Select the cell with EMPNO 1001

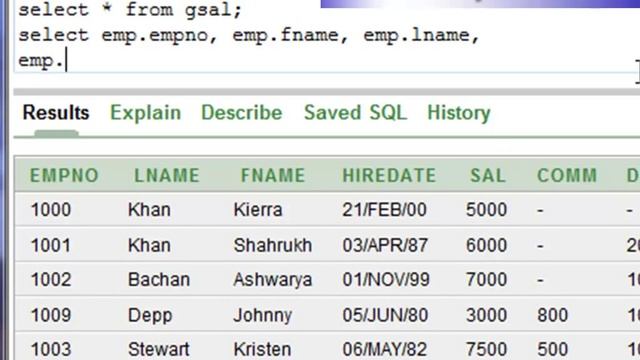51,245
